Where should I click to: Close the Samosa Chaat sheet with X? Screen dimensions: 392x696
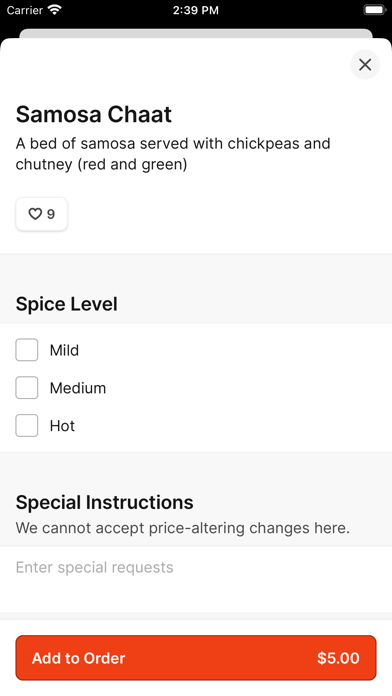tap(365, 65)
